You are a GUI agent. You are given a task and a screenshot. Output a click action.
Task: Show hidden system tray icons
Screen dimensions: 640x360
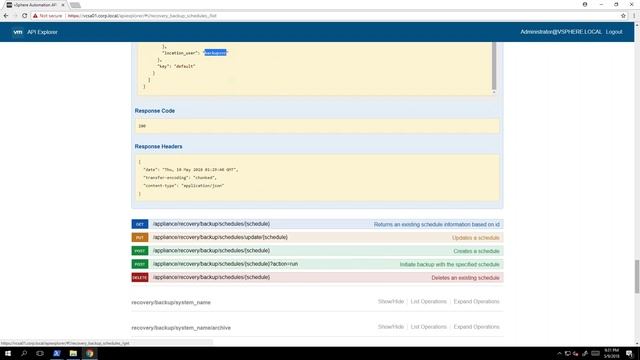[559, 353]
